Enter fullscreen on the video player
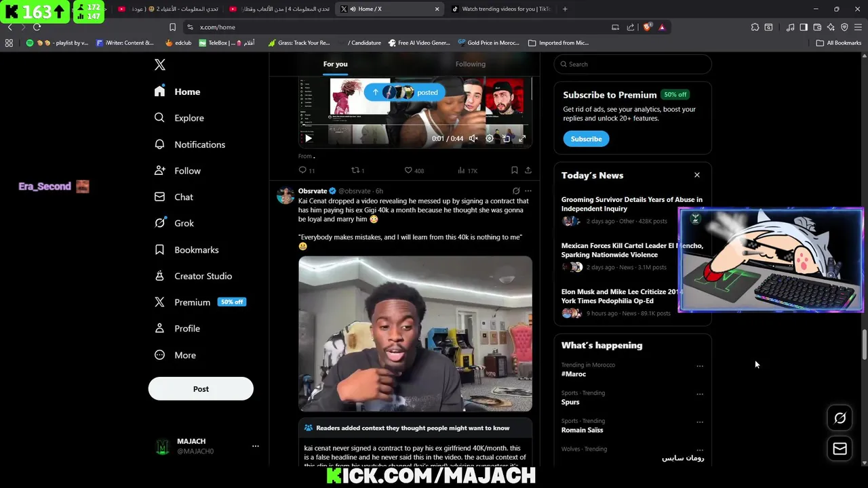Viewport: 868px width, 488px height. [x=522, y=138]
